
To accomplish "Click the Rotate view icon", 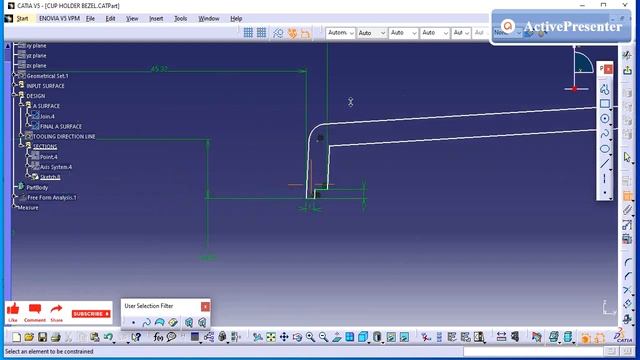I will coord(297,337).
